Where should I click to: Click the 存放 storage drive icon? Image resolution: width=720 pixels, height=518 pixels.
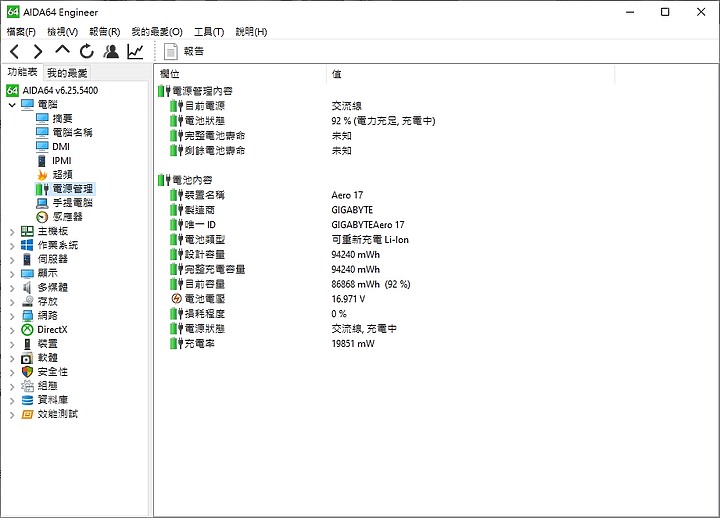[x=28, y=302]
